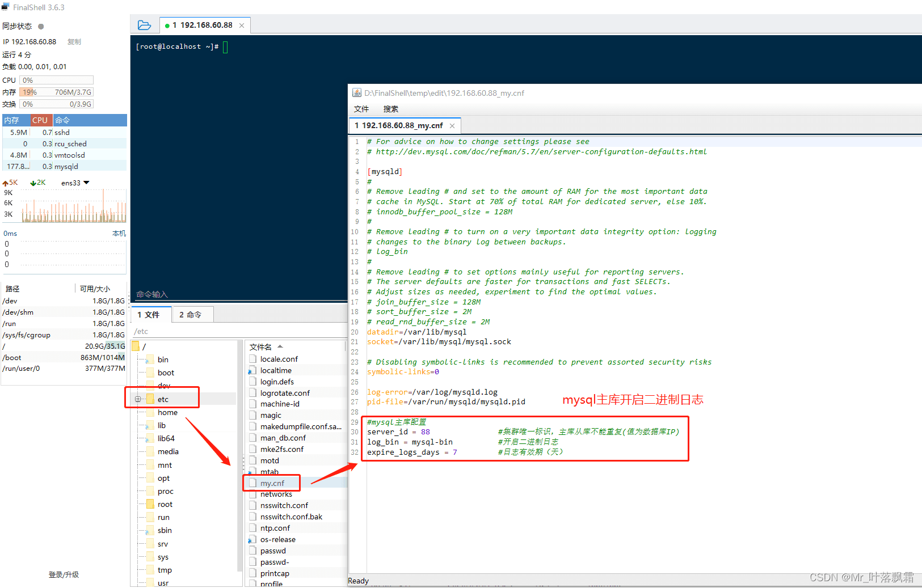Open the 搜索 menu in the editor
Viewport: 922px width, 588px height.
[x=390, y=109]
